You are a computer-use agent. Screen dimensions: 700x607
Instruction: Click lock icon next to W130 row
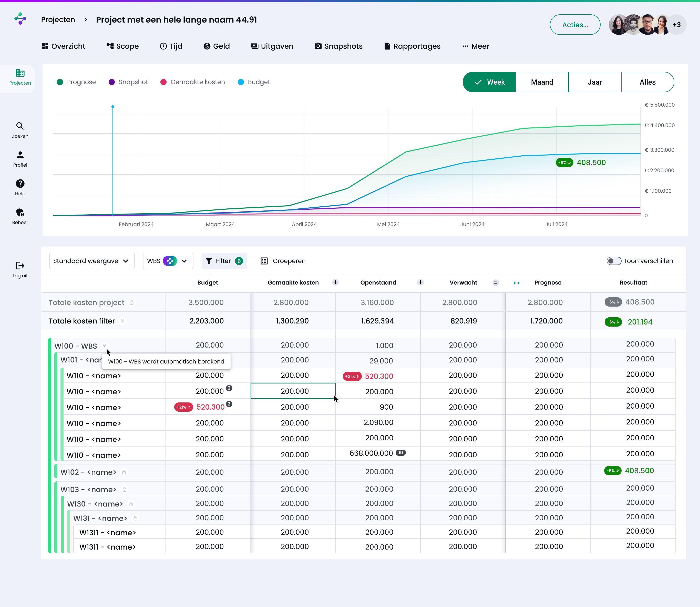(x=131, y=504)
